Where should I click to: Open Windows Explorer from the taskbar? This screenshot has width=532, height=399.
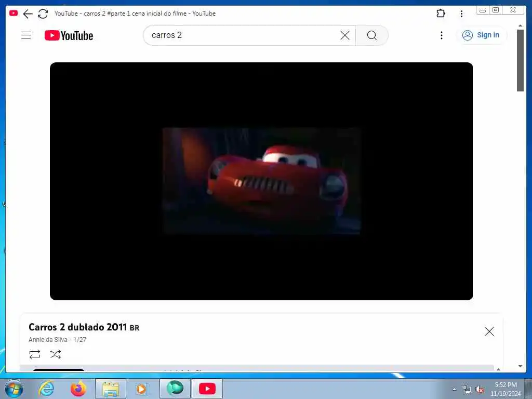pos(111,389)
